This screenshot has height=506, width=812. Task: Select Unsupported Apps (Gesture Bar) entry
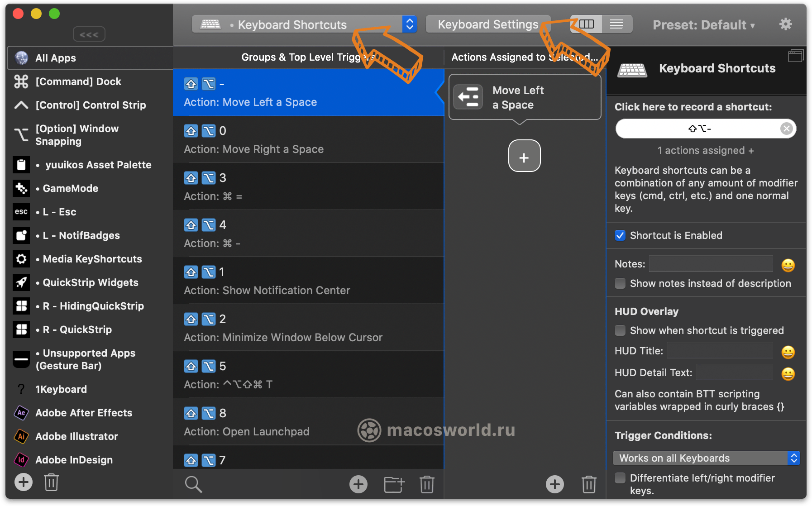90,359
